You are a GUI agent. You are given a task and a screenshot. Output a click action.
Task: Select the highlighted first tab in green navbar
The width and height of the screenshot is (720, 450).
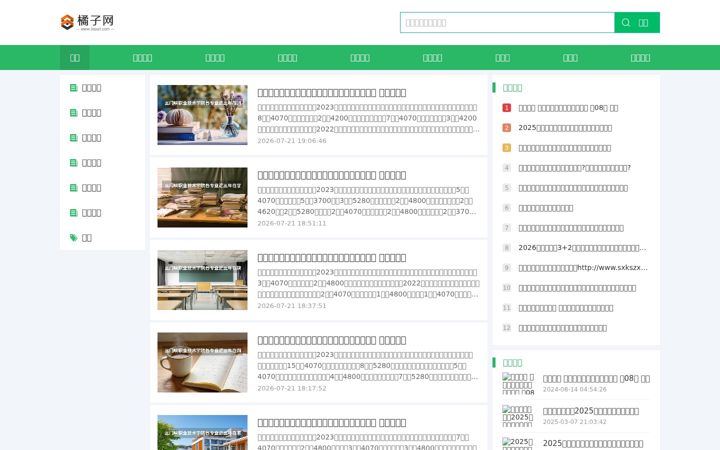(75, 58)
